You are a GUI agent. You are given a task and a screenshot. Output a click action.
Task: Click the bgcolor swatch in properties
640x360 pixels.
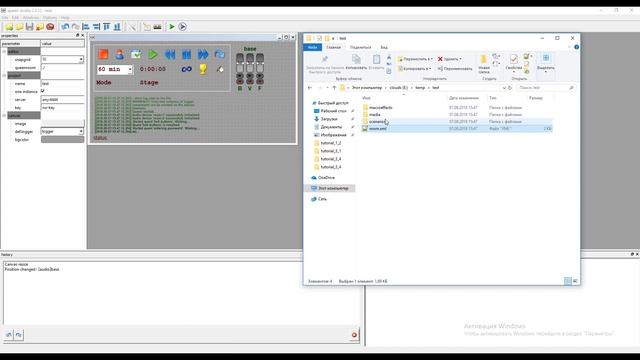click(62, 140)
